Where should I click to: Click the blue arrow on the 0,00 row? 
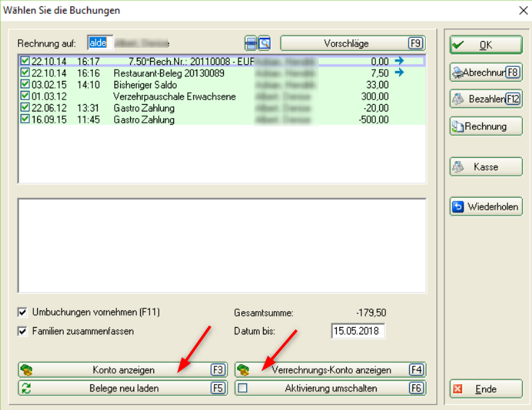point(399,61)
